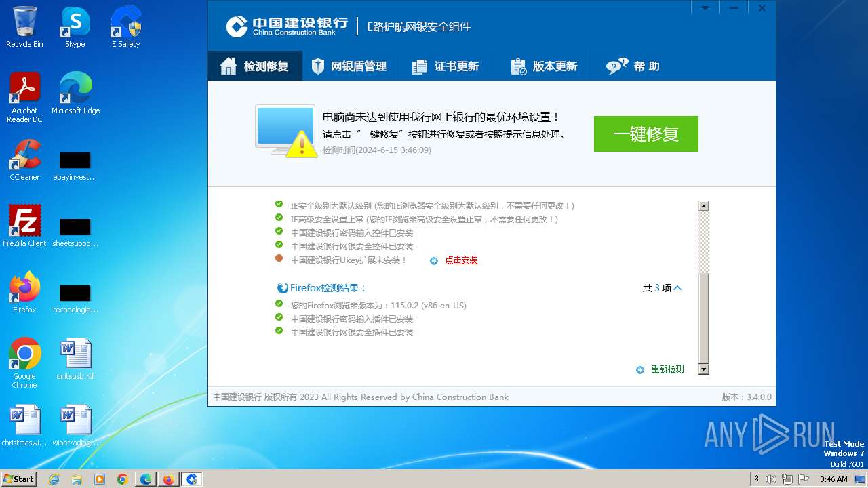Click the arrow icon beside 点击安装
This screenshot has width=868, height=488.
pyautogui.click(x=434, y=261)
